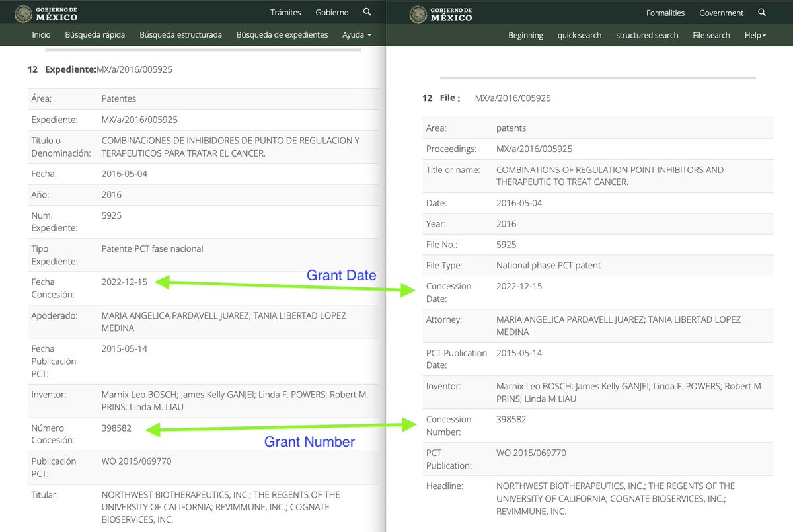Select quick search menu item
The image size is (793, 532).
(x=580, y=36)
